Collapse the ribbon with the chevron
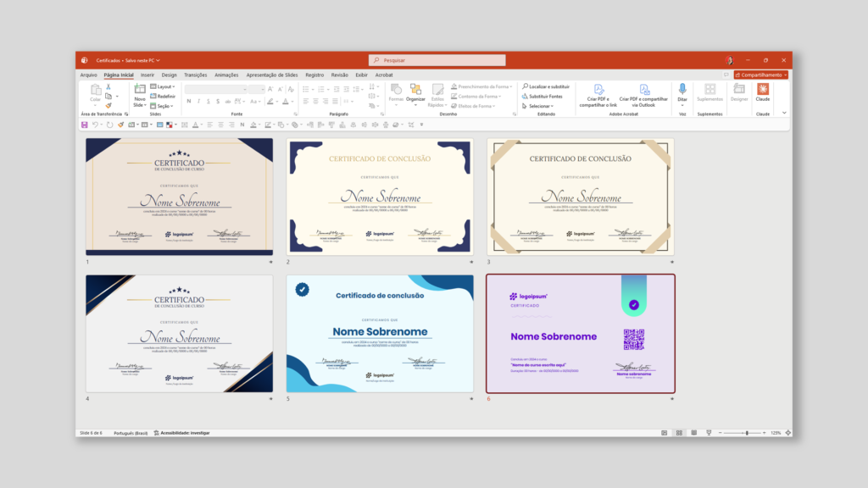This screenshot has width=868, height=488. pyautogui.click(x=784, y=113)
